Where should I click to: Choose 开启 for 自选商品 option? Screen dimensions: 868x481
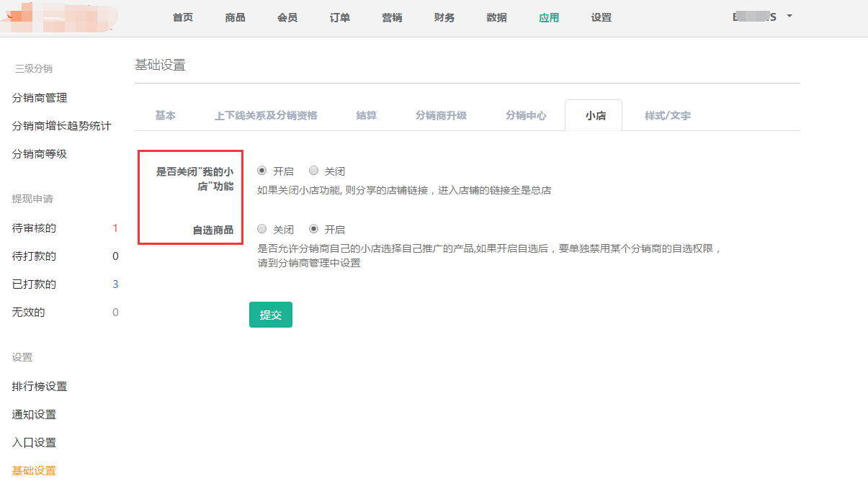click(313, 230)
